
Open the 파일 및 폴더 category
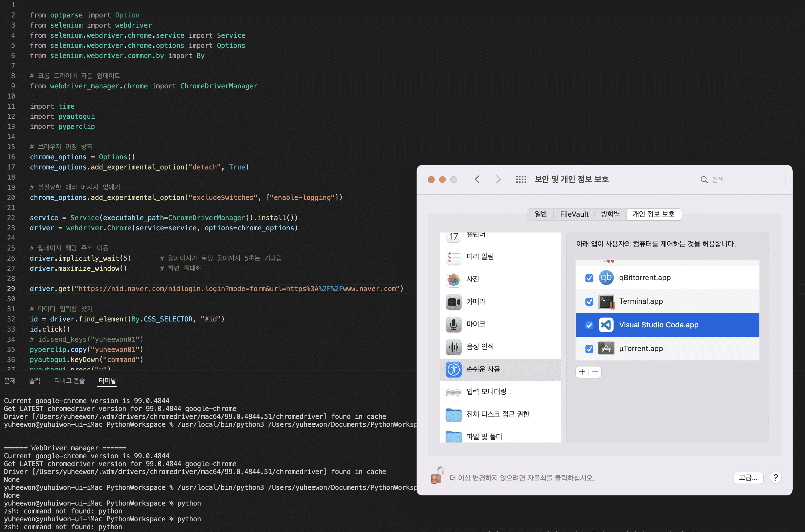[x=484, y=436]
